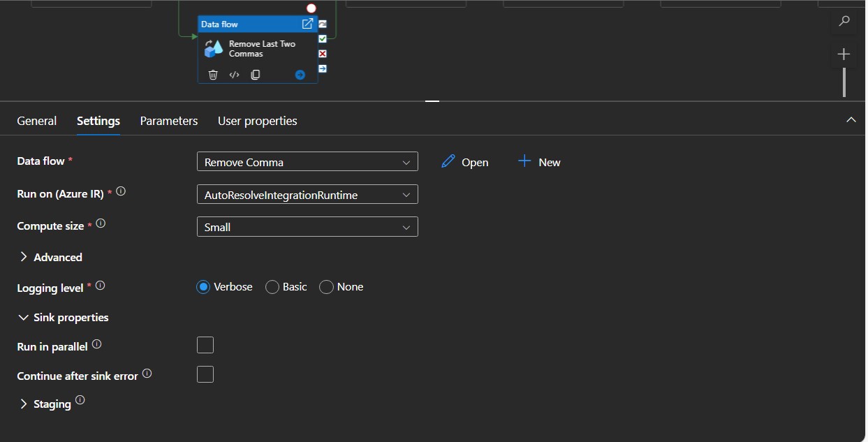Show info for Compute size
Viewport: 868px width, 442px height.
pyautogui.click(x=101, y=224)
